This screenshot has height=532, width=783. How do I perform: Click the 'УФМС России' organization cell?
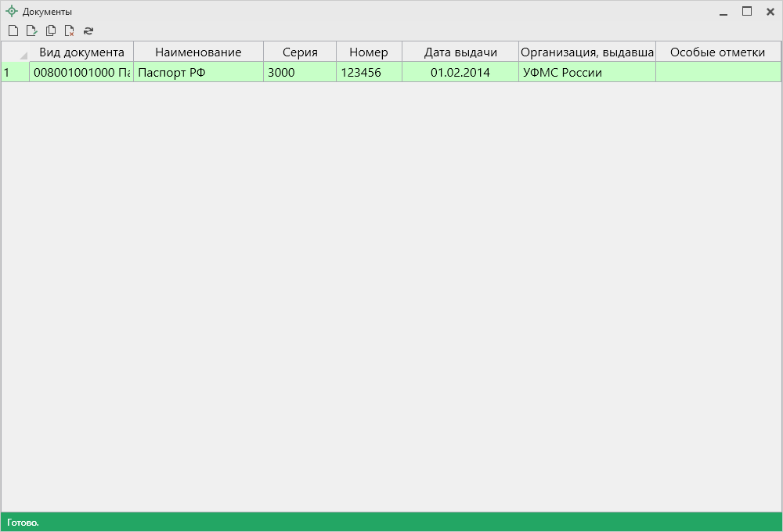coord(587,73)
